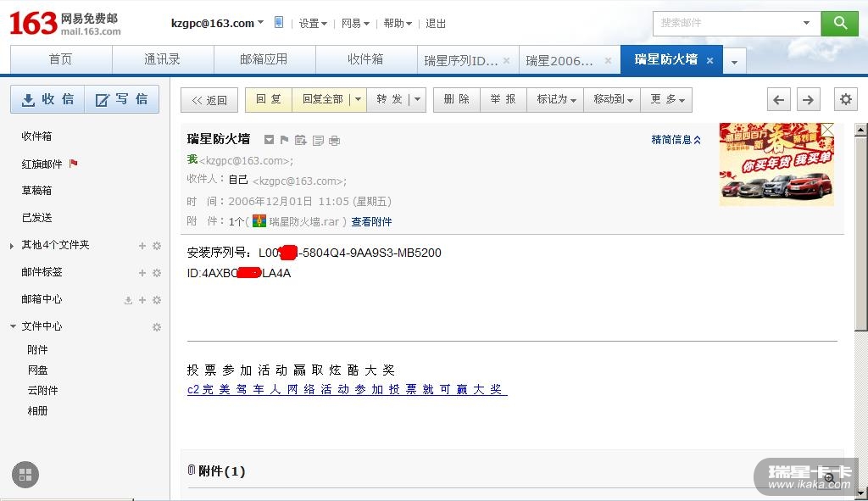
Task: Close the car advertisement banner
Action: (827, 130)
